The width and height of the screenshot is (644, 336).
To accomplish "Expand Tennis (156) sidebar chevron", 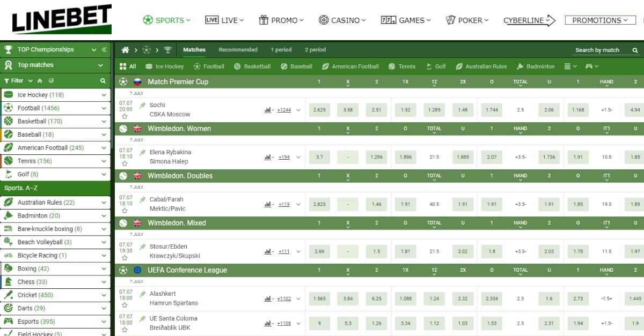I will (104, 161).
